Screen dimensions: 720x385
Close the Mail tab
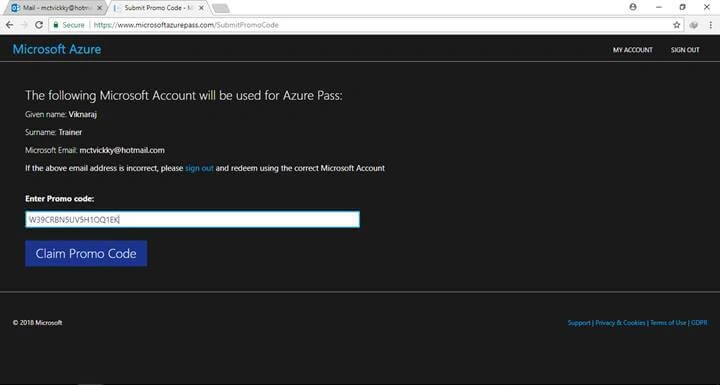point(100,8)
